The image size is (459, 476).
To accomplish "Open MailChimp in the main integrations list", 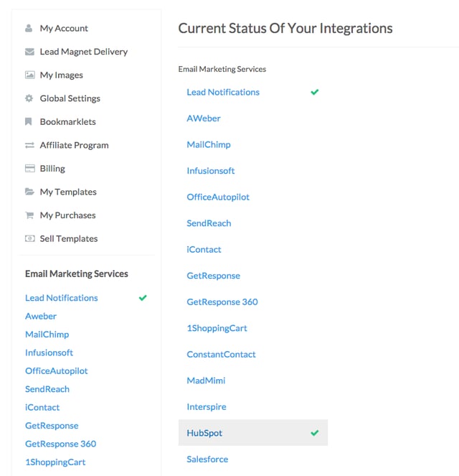I will (209, 144).
